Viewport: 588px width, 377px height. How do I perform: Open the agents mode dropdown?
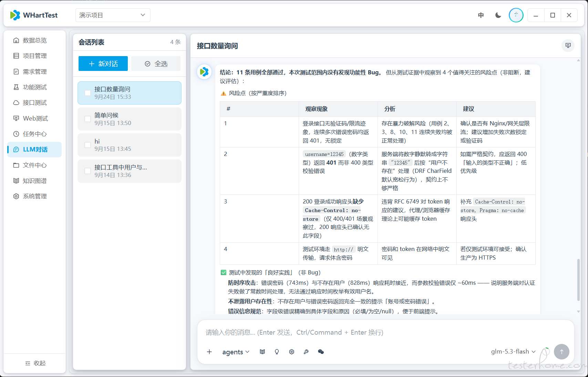click(x=236, y=352)
